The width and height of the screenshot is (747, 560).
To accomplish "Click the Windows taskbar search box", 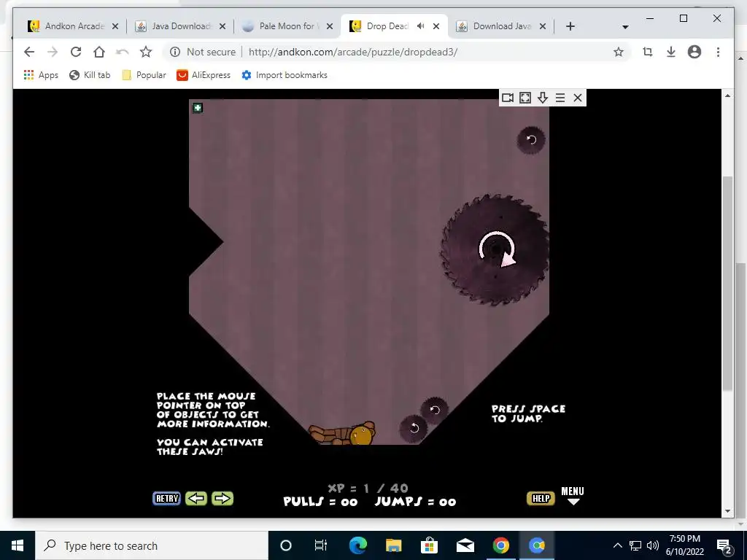I will [x=152, y=545].
